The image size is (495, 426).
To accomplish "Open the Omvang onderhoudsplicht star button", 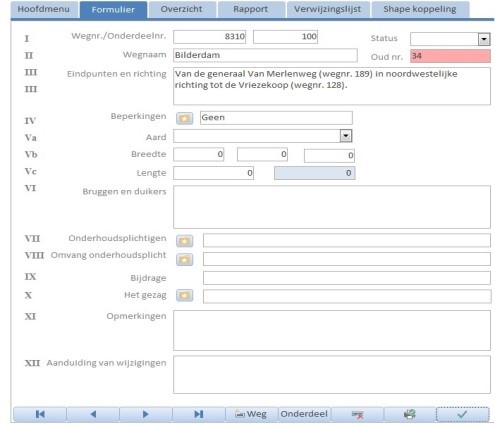I will pos(185,259).
